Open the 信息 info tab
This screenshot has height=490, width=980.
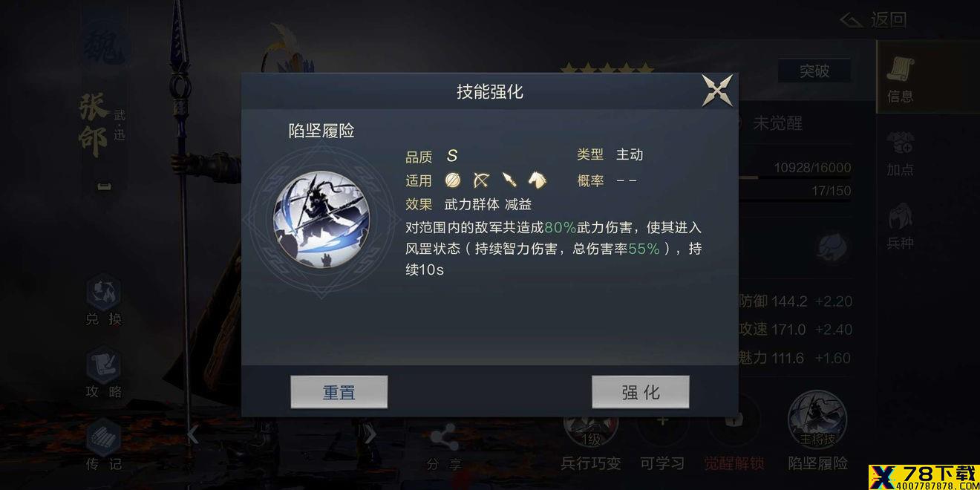tap(901, 79)
